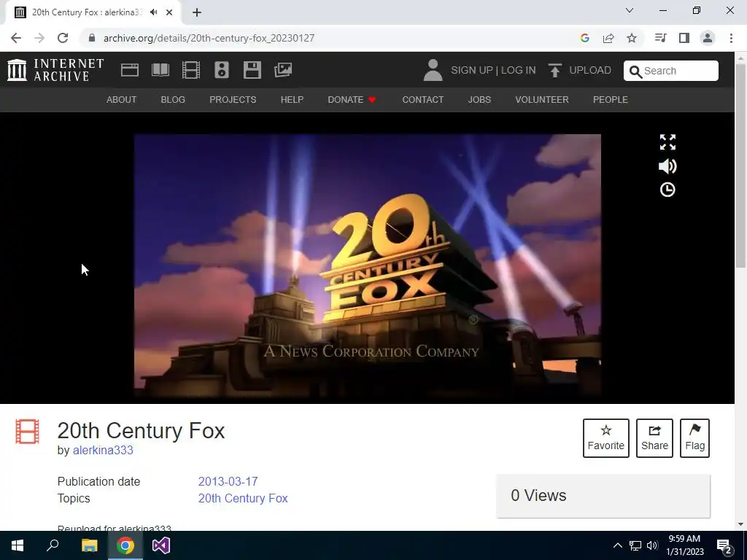Screen dimensions: 747x560
Task: Bookmark this page with the star
Action: (632, 38)
